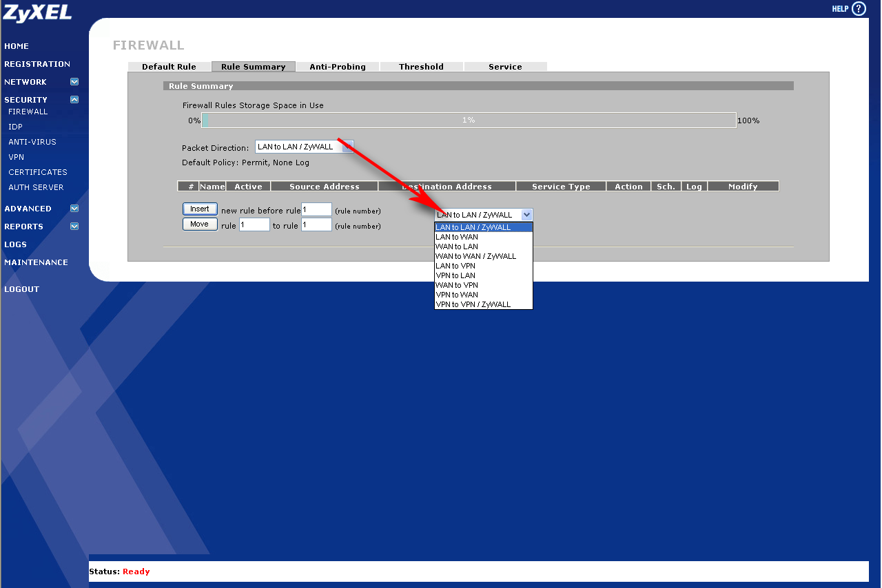Image resolution: width=882 pixels, height=588 pixels.
Task: Click 'Default Policy: Permit, None Log' text
Action: [x=246, y=163]
